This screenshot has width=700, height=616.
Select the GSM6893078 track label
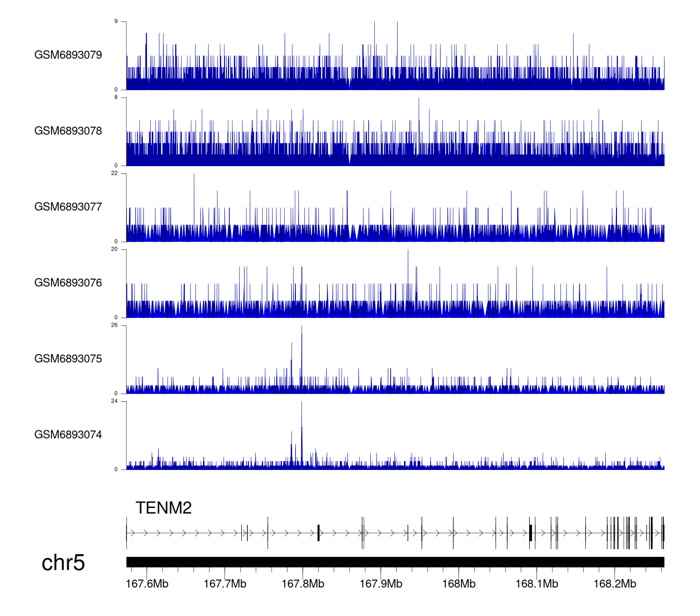[68, 131]
